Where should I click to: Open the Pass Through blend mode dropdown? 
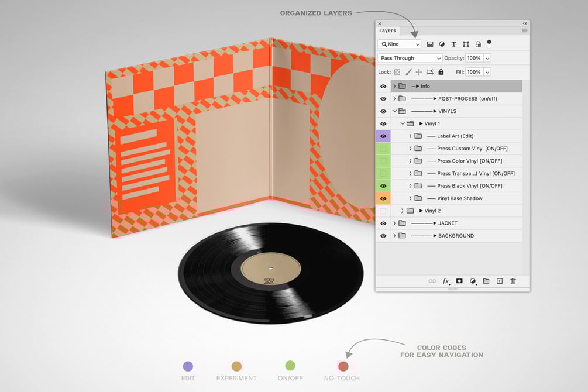tap(410, 58)
